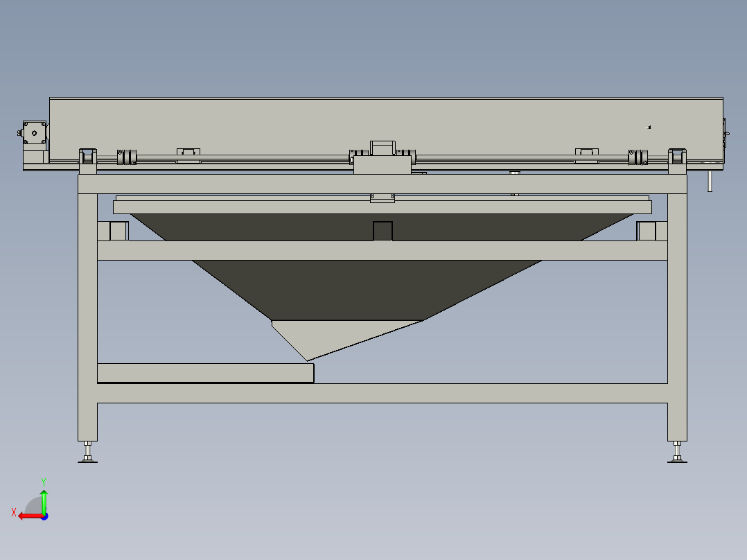
Task: Click the green Y axis arrow of triad
Action: coord(44,501)
